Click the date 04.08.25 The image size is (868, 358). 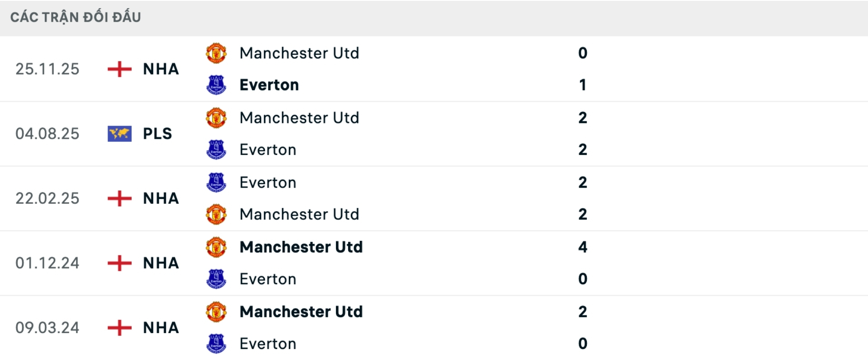(47, 133)
